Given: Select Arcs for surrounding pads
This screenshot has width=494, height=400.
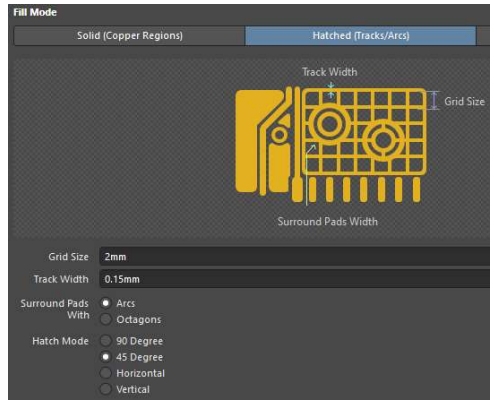Looking at the screenshot, I should (106, 303).
